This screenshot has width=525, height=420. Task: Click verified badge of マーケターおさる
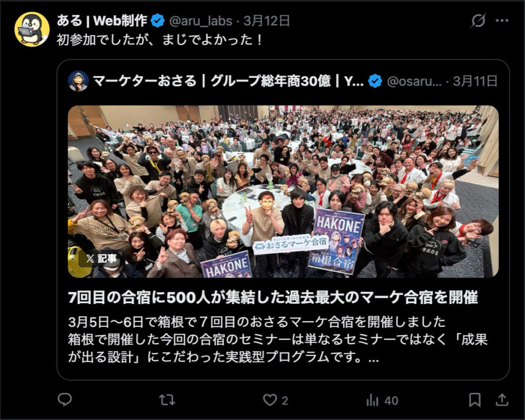(x=375, y=81)
